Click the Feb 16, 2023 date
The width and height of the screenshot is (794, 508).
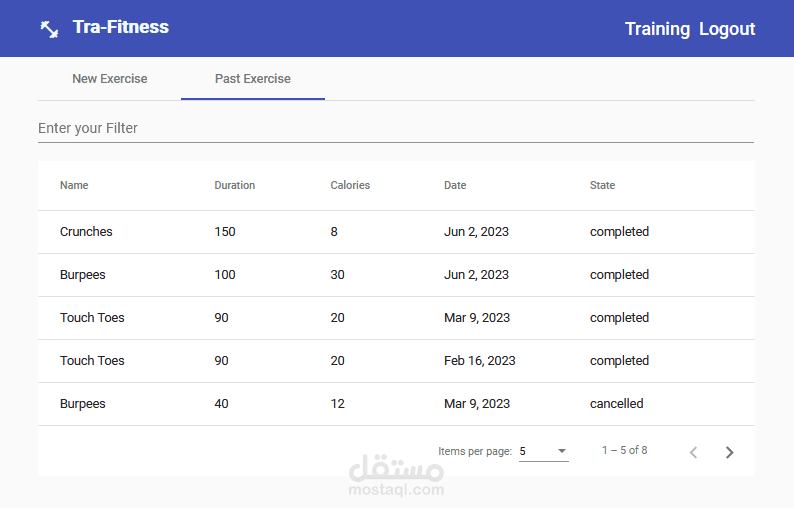point(480,361)
